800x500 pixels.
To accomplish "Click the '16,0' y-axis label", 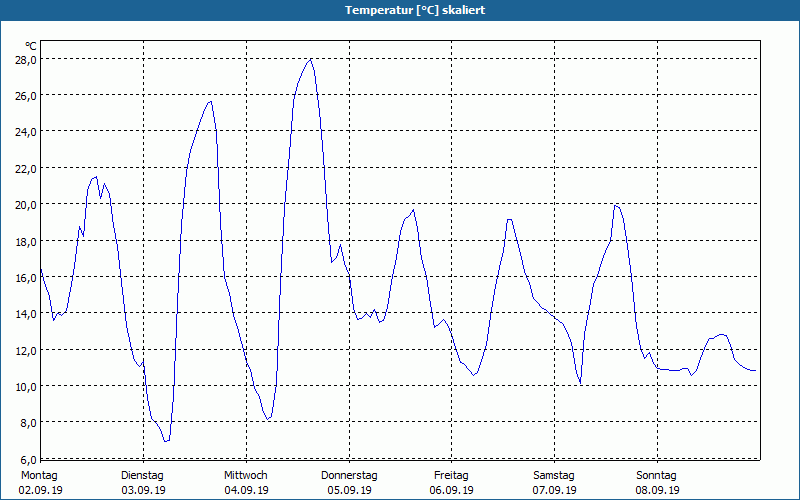I will click(x=26, y=278).
